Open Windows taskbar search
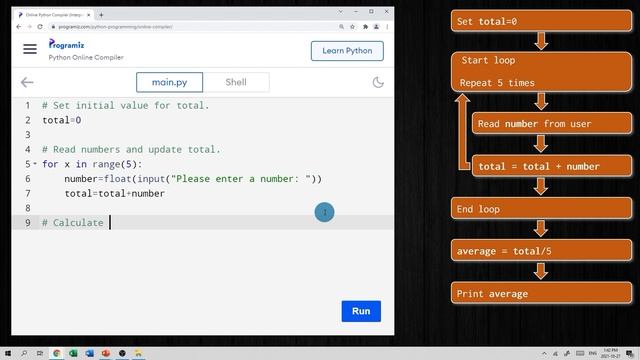The image size is (640, 360). pyautogui.click(x=24, y=353)
